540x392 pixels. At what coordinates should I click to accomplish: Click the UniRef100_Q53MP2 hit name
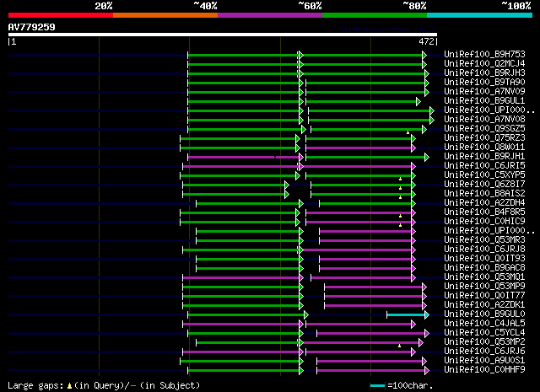pos(484,342)
